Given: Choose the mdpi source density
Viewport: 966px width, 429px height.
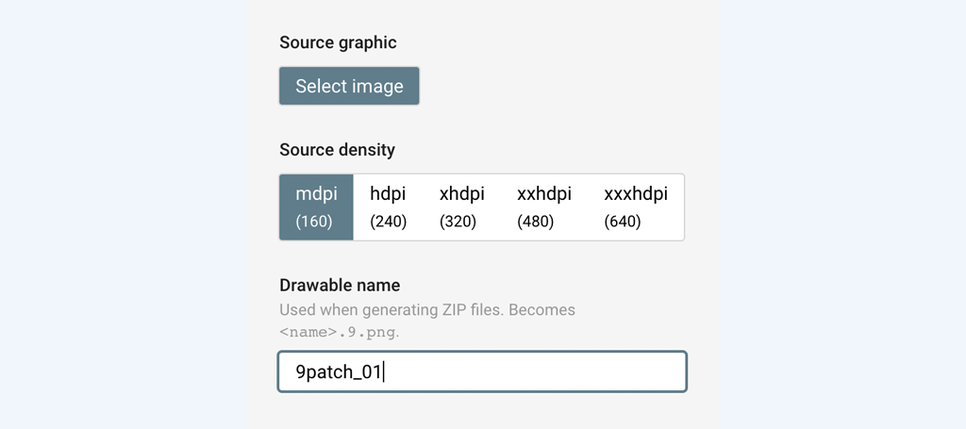Looking at the screenshot, I should (316, 207).
